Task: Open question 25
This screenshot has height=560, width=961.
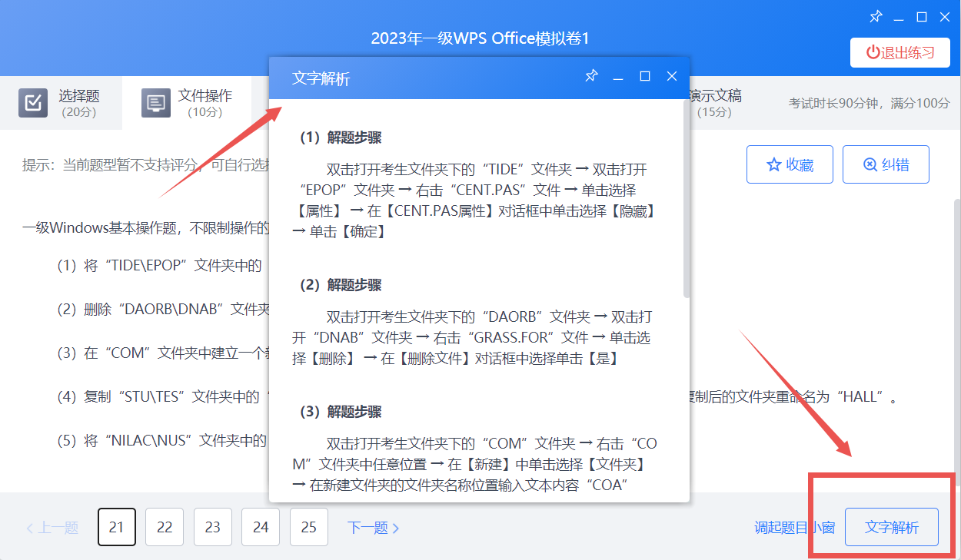Action: pyautogui.click(x=309, y=527)
